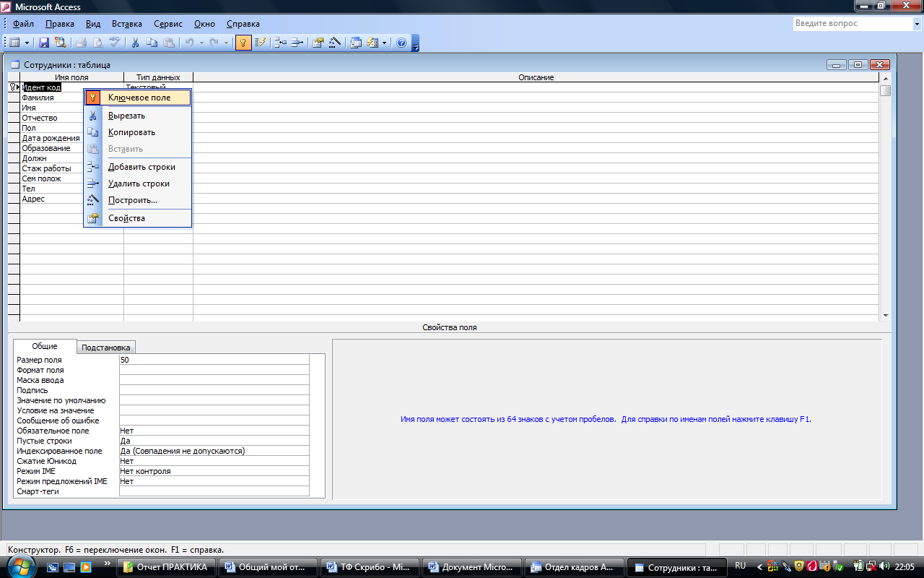Click the RU language indicator in tray
This screenshot has height=578, width=924.
coord(740,566)
